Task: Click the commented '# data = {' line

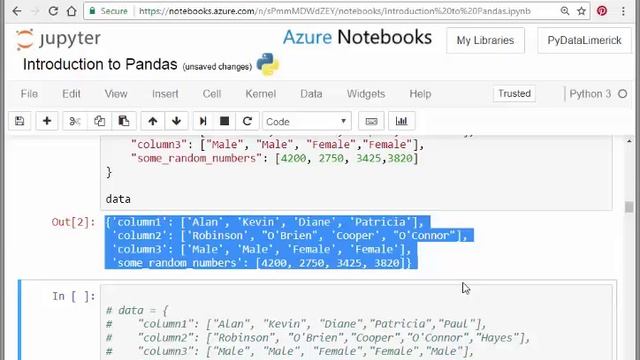Action: click(x=137, y=310)
